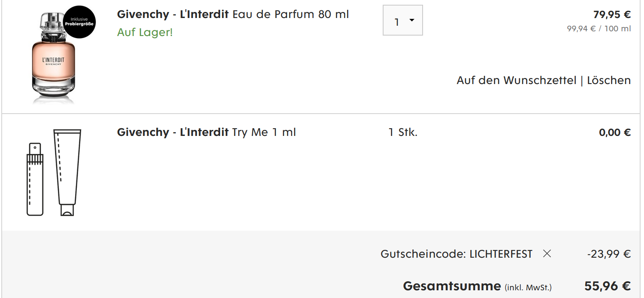The height and width of the screenshot is (298, 644).
Task: Click the Gesamtsumme label
Action: [x=452, y=286]
